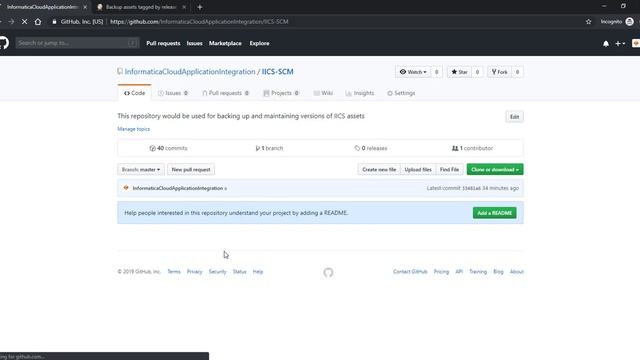640x360 pixels.
Task: Open footer API link
Action: click(x=459, y=272)
